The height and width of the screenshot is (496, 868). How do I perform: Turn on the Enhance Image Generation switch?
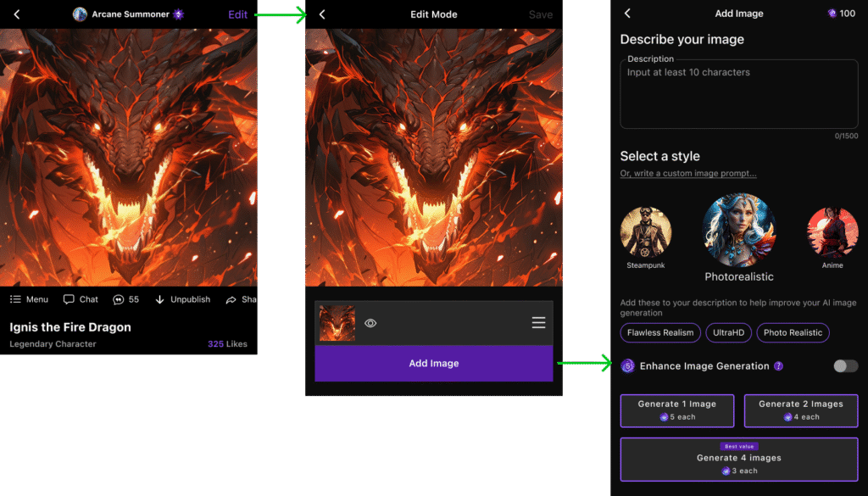point(846,366)
